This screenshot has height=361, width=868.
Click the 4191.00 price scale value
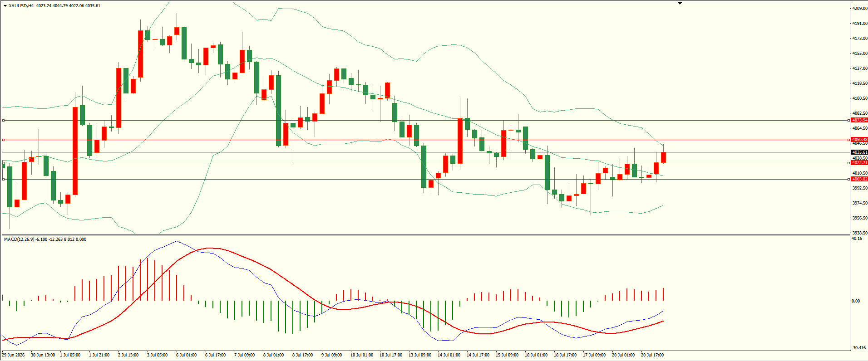(x=860, y=24)
